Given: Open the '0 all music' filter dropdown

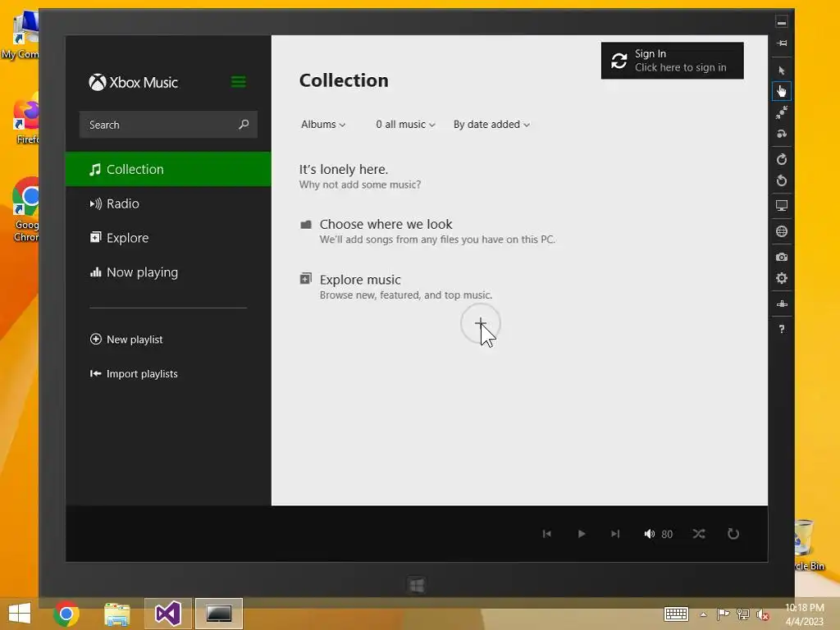Looking at the screenshot, I should [x=405, y=125].
